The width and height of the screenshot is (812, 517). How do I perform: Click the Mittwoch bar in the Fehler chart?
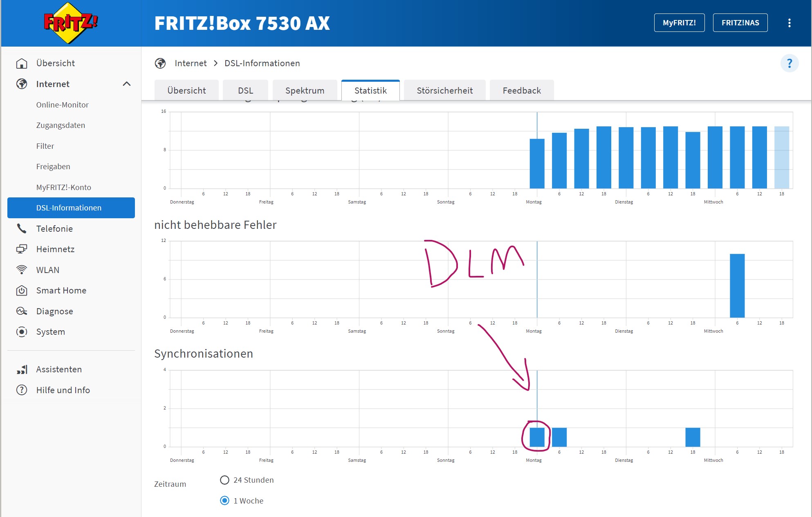pos(737,286)
